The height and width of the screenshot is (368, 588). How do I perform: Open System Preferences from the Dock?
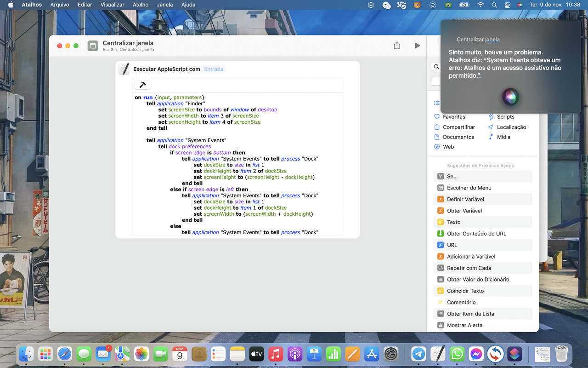[390, 354]
